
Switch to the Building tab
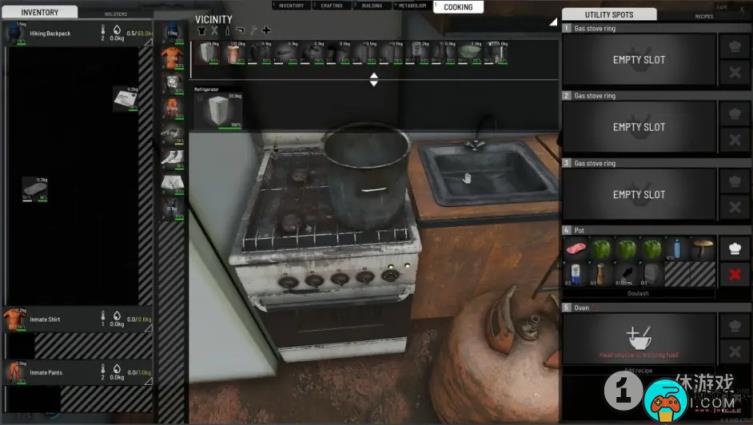tap(372, 6)
